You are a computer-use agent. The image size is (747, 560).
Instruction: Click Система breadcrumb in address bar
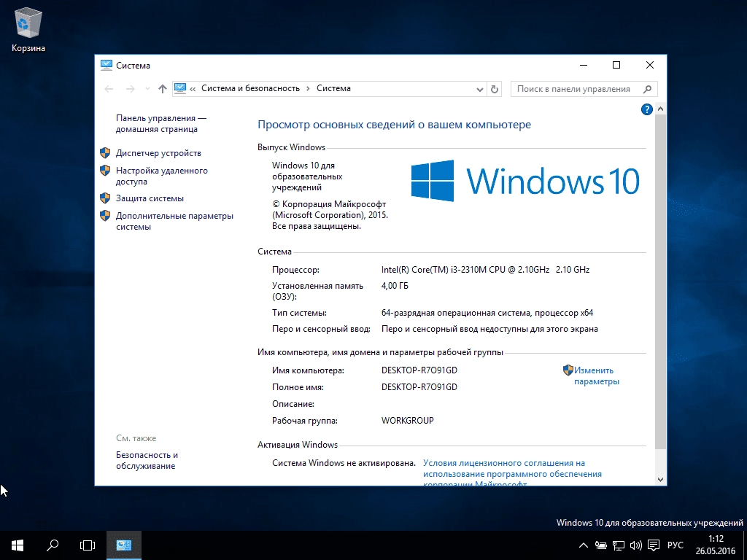[x=333, y=88]
